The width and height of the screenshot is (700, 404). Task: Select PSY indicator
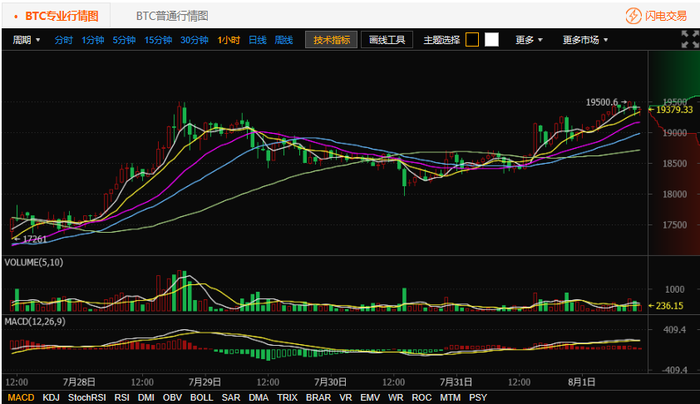pos(478,397)
